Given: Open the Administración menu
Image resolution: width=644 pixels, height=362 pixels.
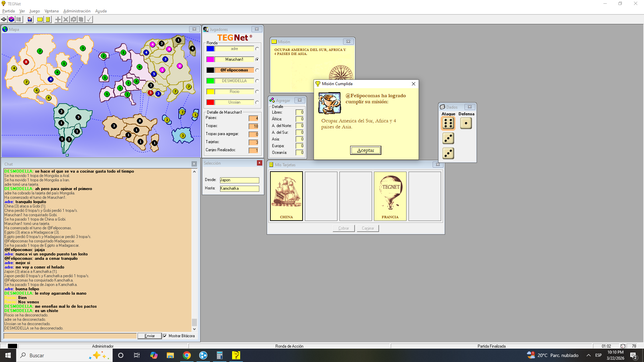Looking at the screenshot, I should point(77,11).
